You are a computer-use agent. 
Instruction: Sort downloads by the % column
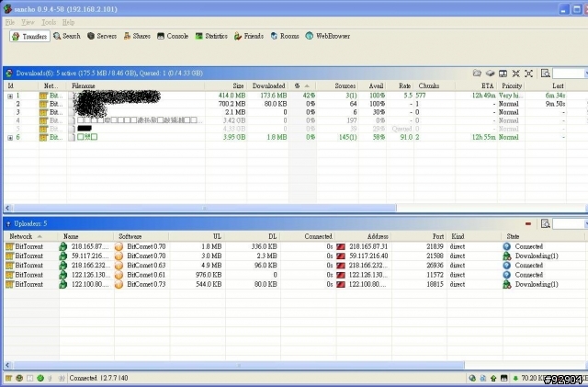(302, 86)
